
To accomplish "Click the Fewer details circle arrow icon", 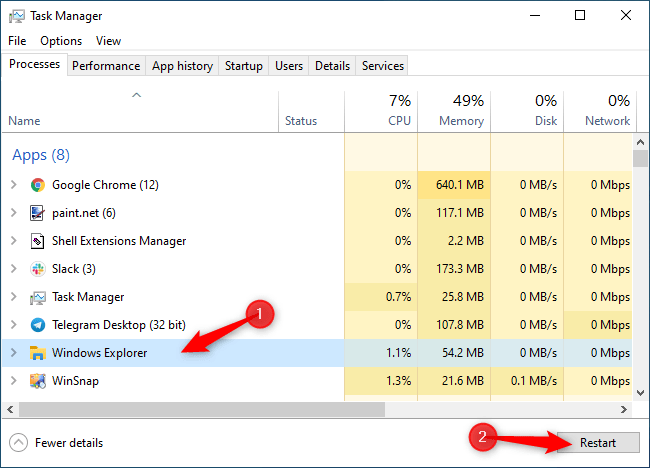I will (19, 443).
